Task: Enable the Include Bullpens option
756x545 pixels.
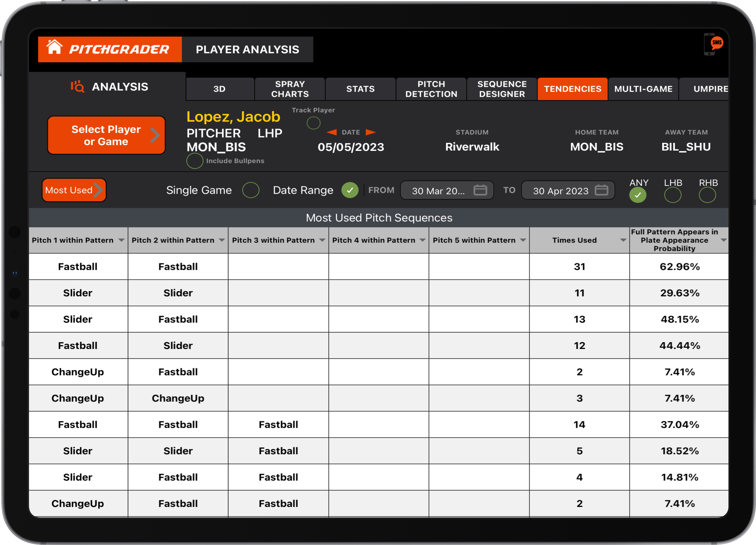Action: [195, 161]
